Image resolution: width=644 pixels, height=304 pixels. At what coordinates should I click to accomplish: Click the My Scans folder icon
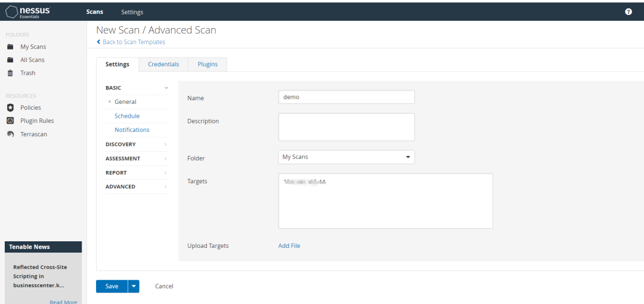[11, 47]
